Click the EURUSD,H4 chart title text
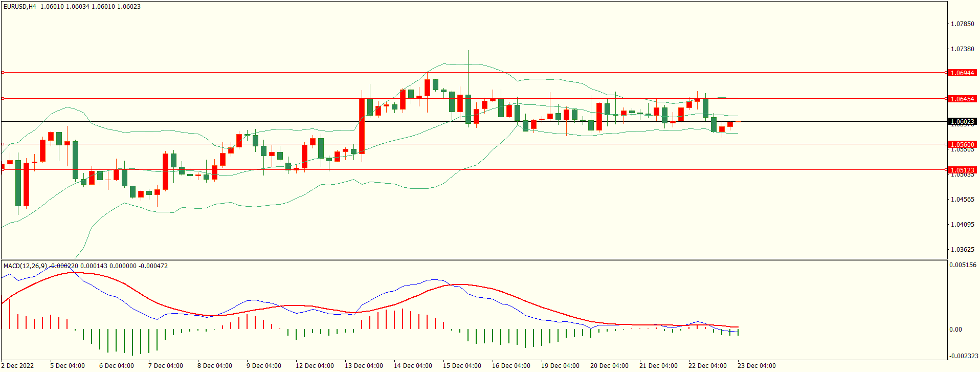Image resolution: width=980 pixels, height=372 pixels. coord(20,7)
